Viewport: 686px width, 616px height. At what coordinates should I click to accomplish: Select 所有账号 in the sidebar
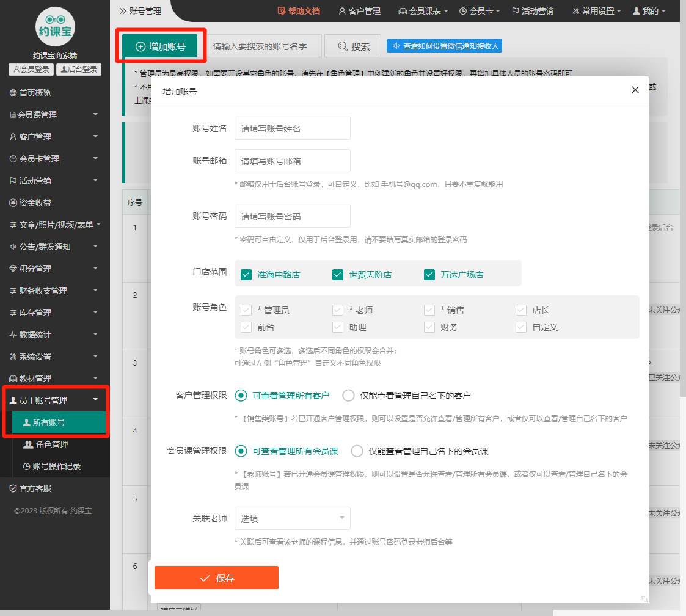(x=59, y=422)
